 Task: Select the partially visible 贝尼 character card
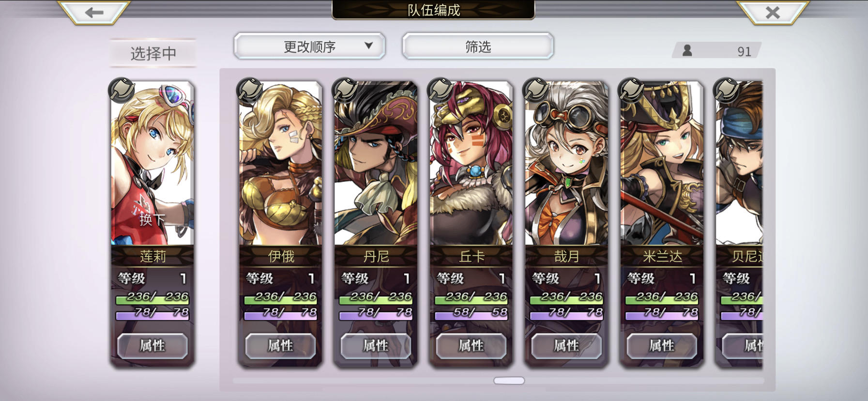point(739,224)
